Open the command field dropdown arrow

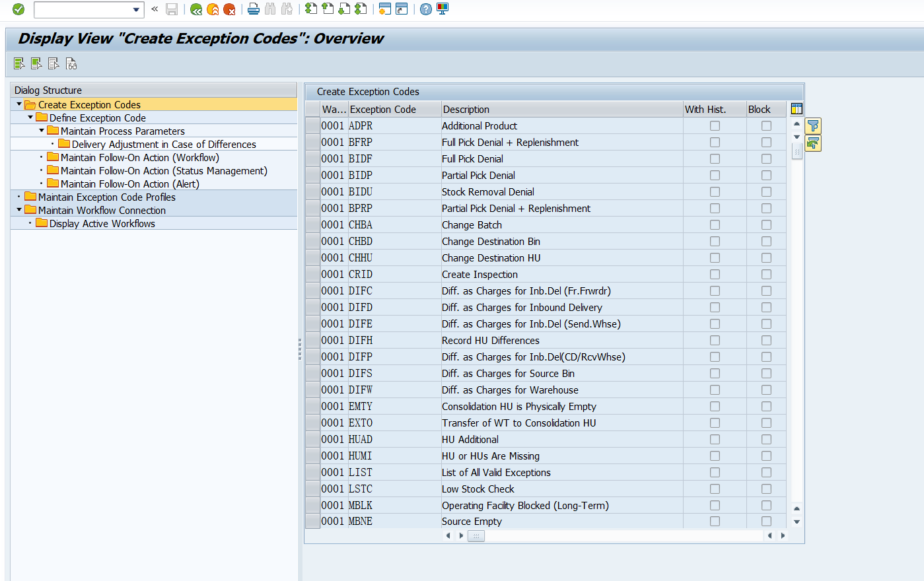(136, 9)
